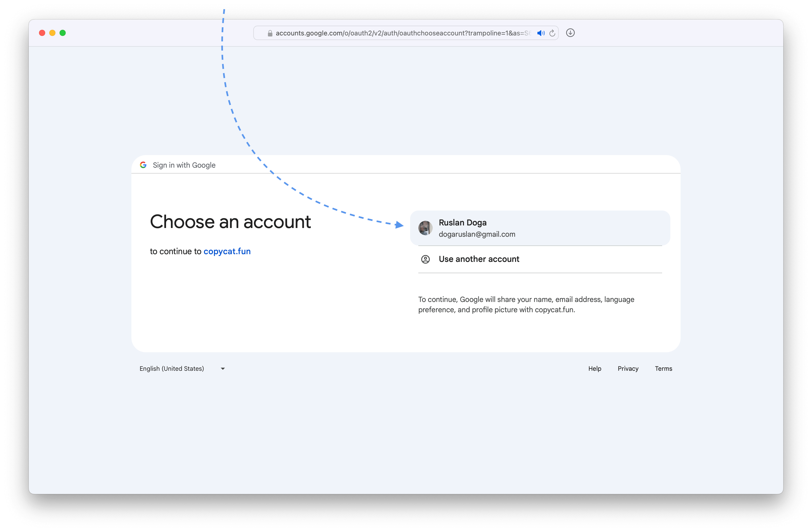Open the downloads icon beside address bar
This screenshot has width=812, height=532.
pyautogui.click(x=570, y=33)
